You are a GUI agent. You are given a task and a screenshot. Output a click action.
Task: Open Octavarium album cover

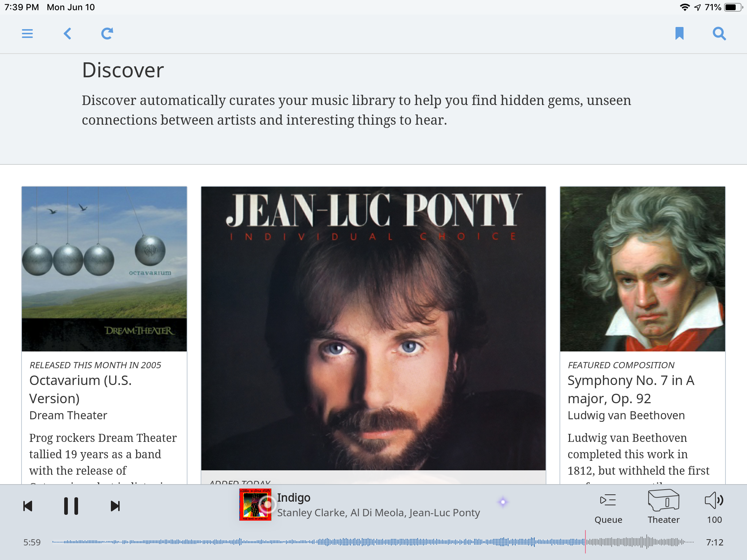coord(104,269)
